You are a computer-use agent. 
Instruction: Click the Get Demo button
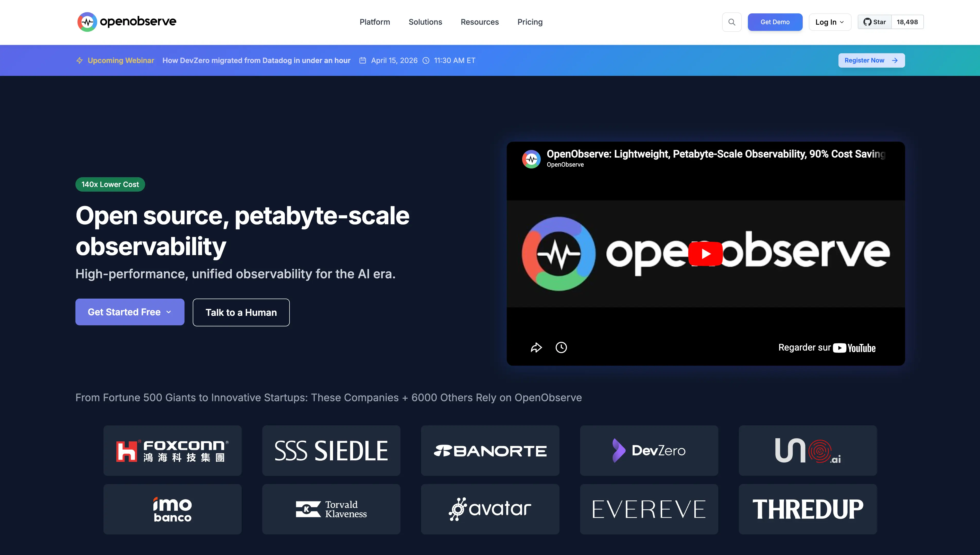pyautogui.click(x=775, y=22)
